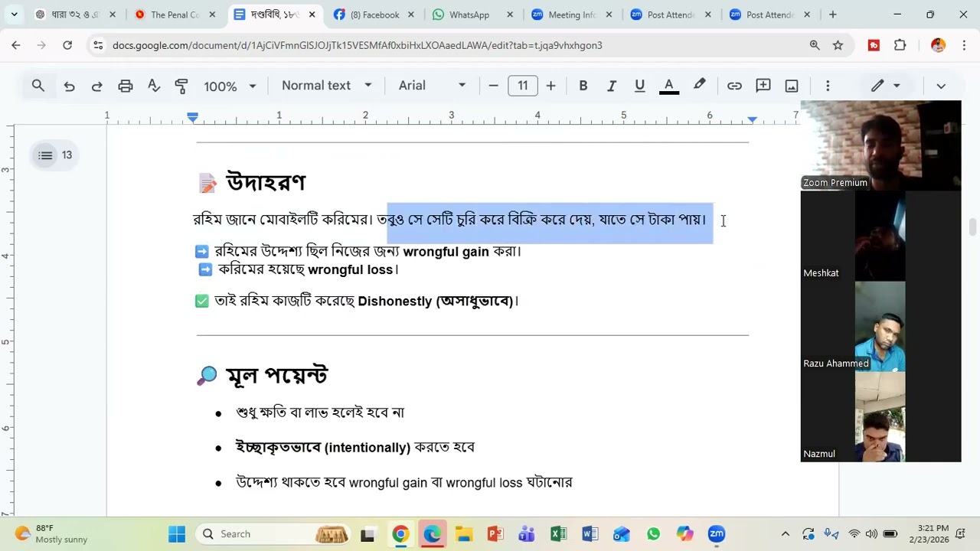Screen dimensions: 980x551
Task: Show hidden system tray icons
Action: (785, 534)
